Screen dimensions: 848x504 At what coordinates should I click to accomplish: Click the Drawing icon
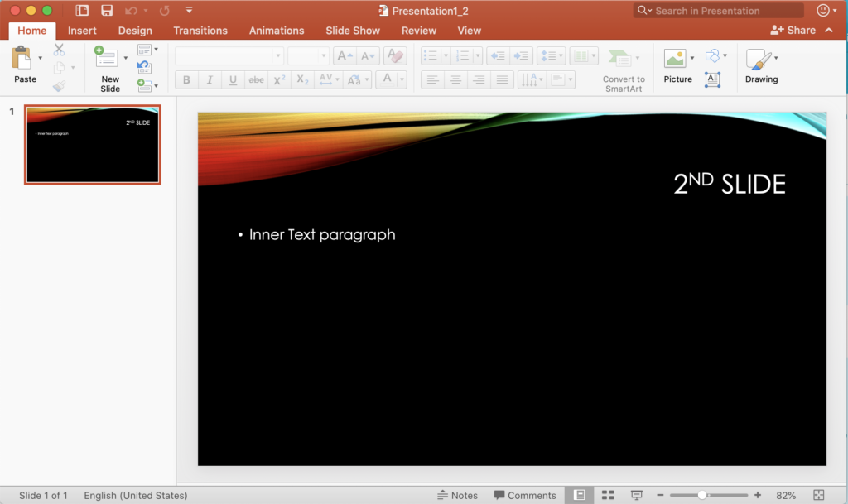pyautogui.click(x=759, y=60)
